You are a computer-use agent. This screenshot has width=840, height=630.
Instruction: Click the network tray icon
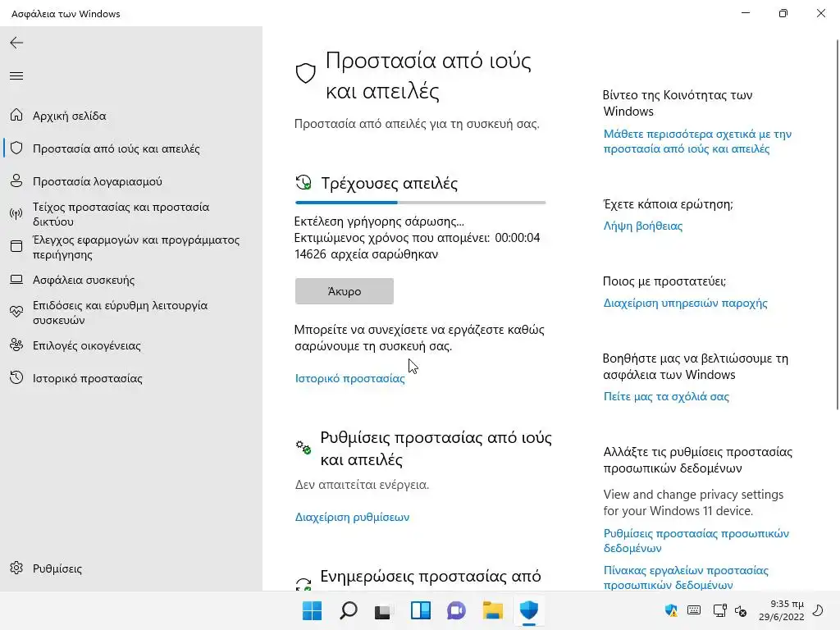[x=719, y=610]
